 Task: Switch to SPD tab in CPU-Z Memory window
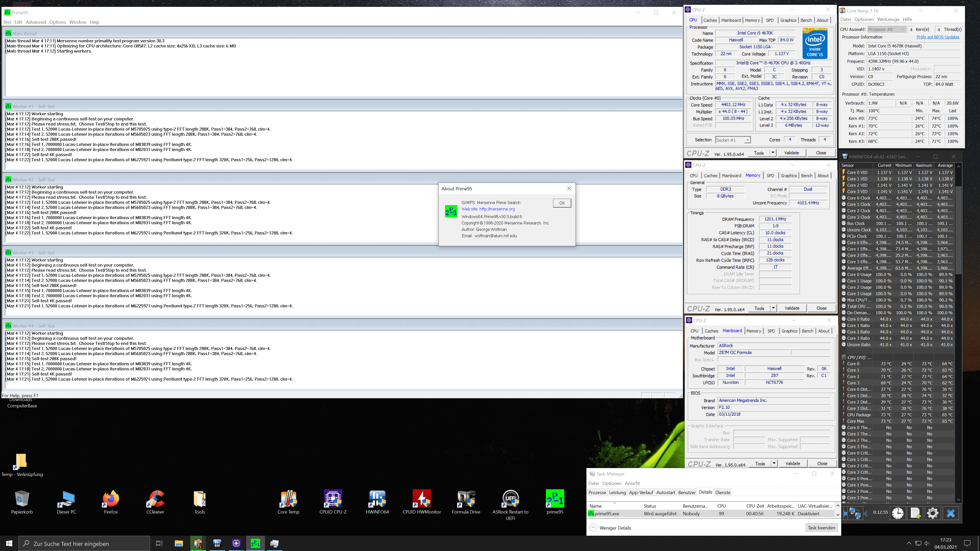(770, 176)
